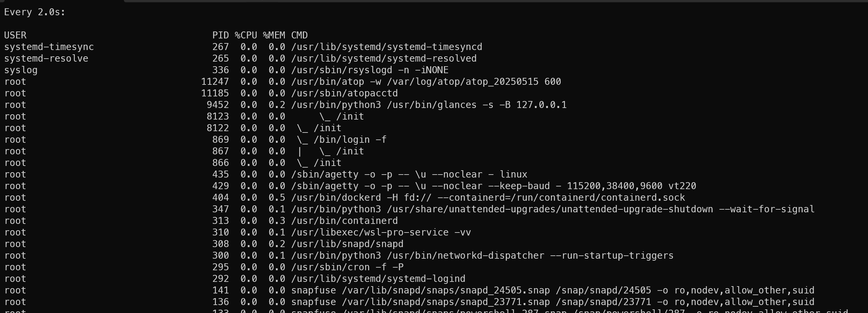Click the dockerd command line
Image resolution: width=868 pixels, height=313 pixels.
[x=488, y=198]
